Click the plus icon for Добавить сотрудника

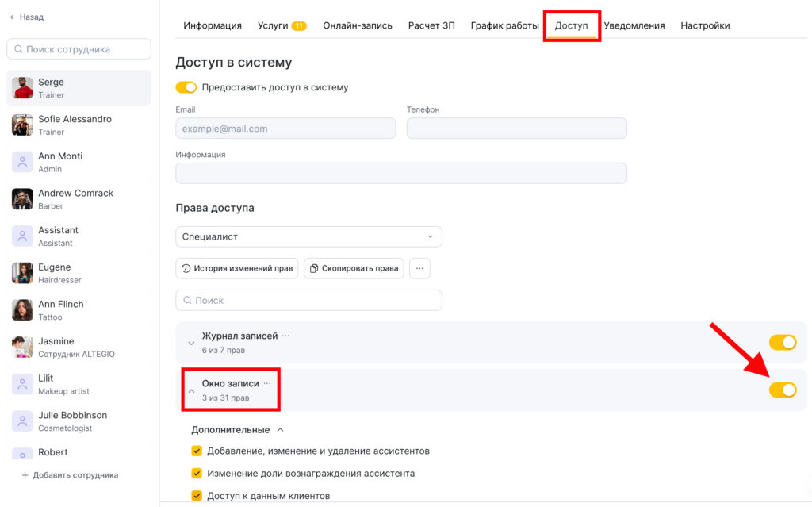[x=25, y=475]
